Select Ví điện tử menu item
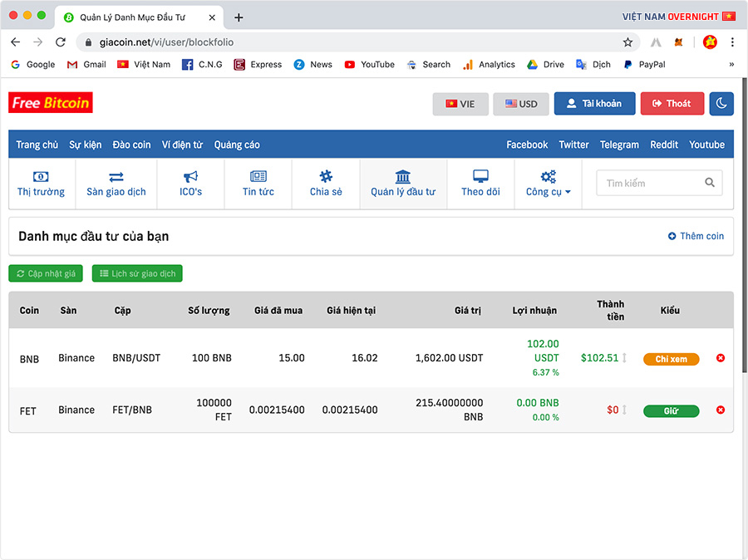 (x=182, y=145)
